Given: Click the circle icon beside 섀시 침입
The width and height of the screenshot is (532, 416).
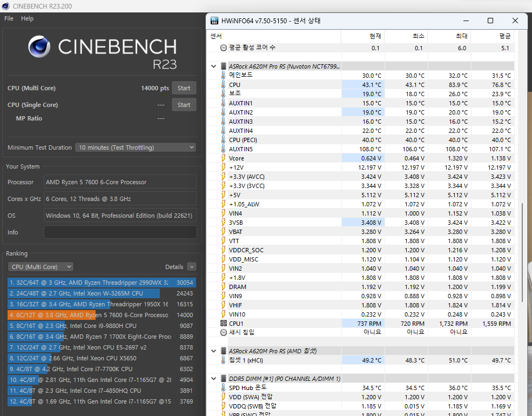Looking at the screenshot, I should 223,332.
